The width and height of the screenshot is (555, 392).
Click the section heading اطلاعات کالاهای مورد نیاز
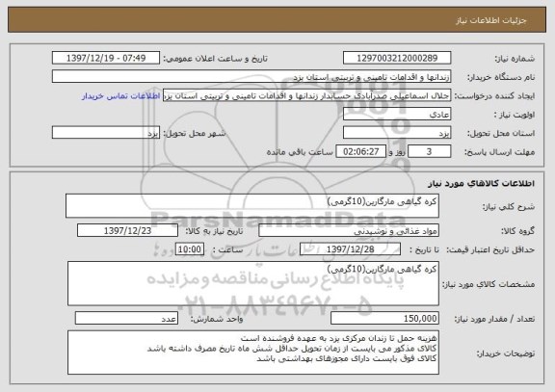click(x=481, y=183)
